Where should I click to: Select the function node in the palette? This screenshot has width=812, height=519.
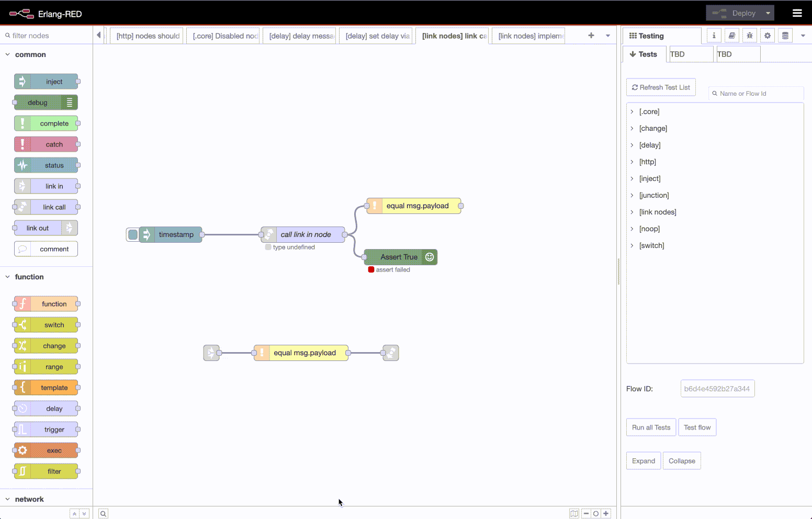tap(46, 304)
